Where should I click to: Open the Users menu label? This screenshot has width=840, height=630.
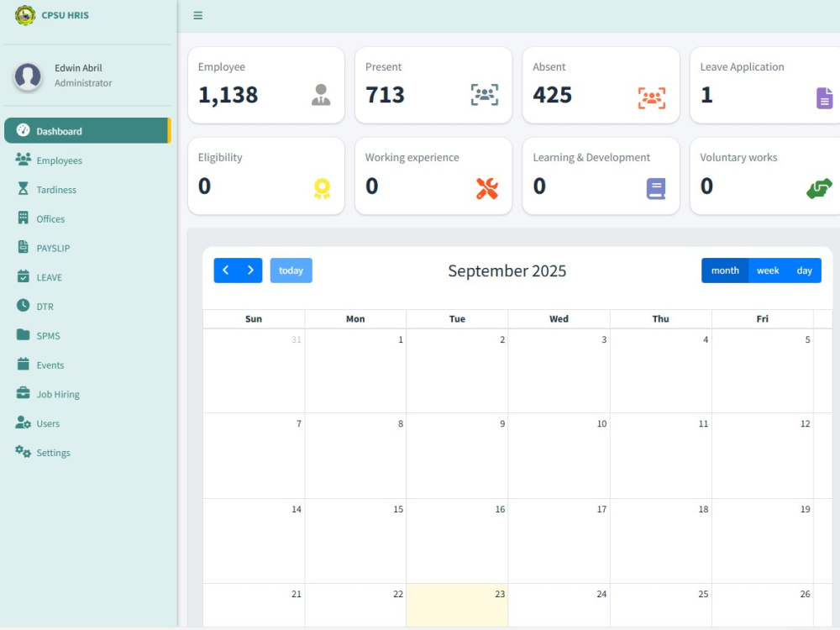click(48, 423)
